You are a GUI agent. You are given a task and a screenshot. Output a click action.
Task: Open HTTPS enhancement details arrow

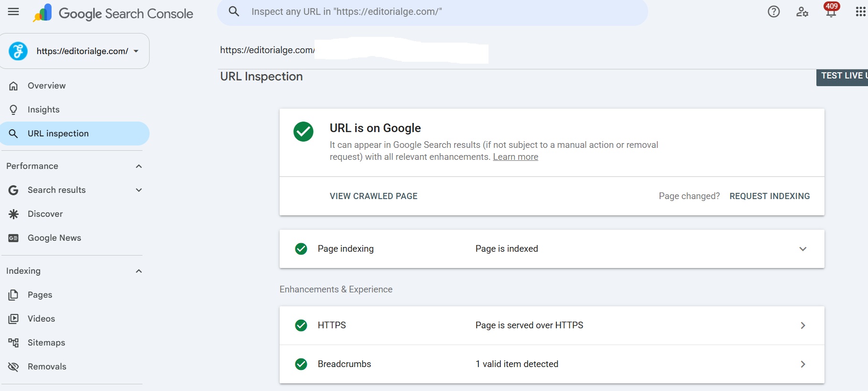[x=803, y=325]
